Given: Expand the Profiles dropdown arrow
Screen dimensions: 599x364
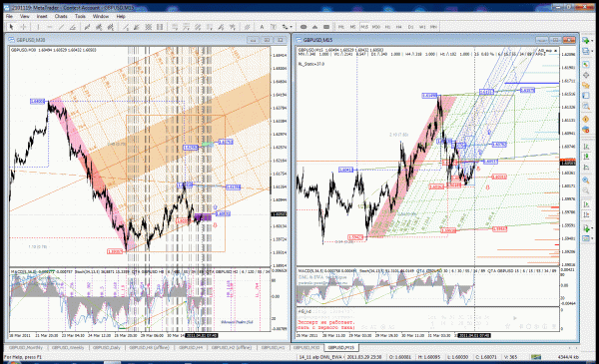Looking at the screenshot, I should click(592, 52).
